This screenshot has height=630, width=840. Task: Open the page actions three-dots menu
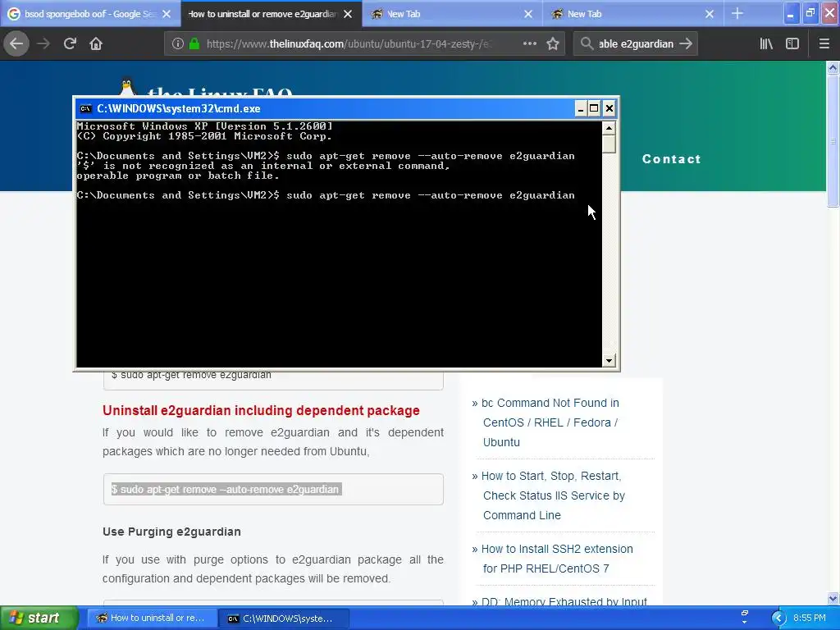tap(529, 43)
